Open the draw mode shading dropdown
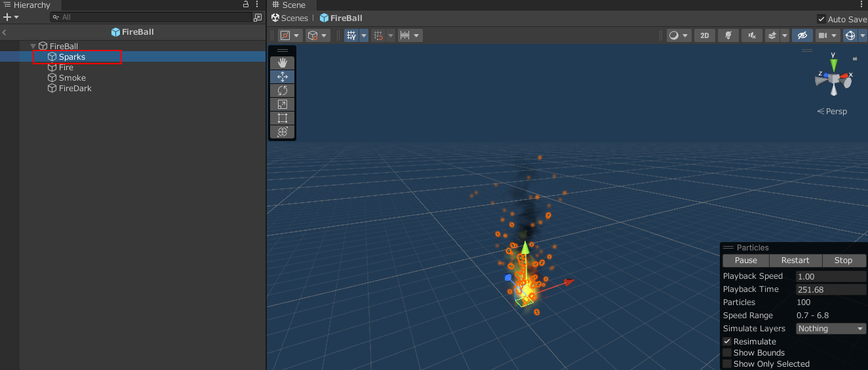The image size is (868, 370). (679, 35)
